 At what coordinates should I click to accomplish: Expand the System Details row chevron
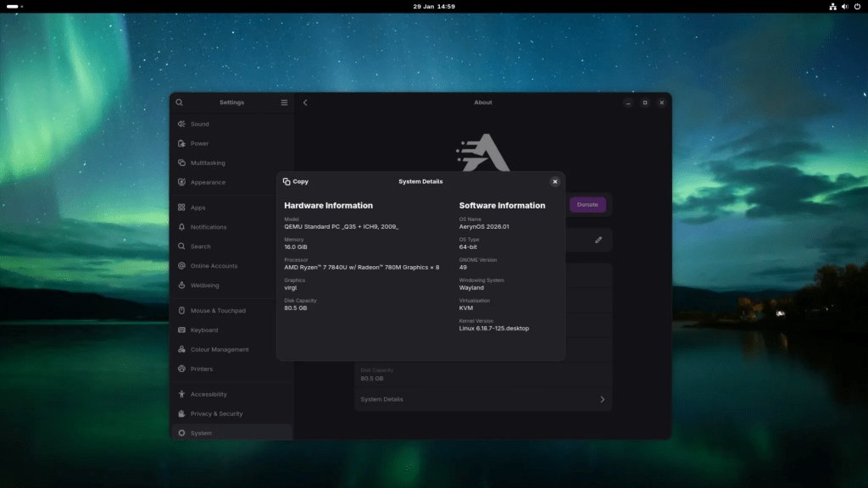coord(603,399)
